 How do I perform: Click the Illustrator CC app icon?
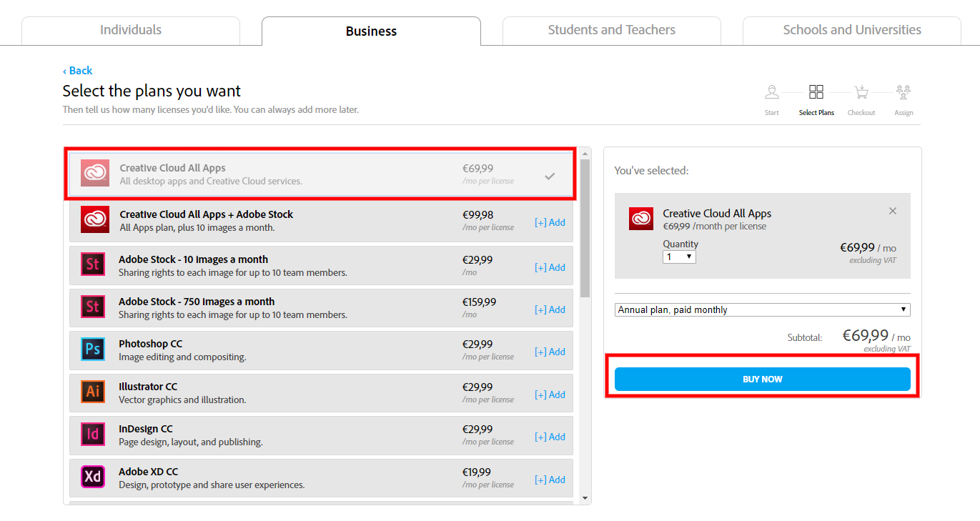(x=93, y=392)
